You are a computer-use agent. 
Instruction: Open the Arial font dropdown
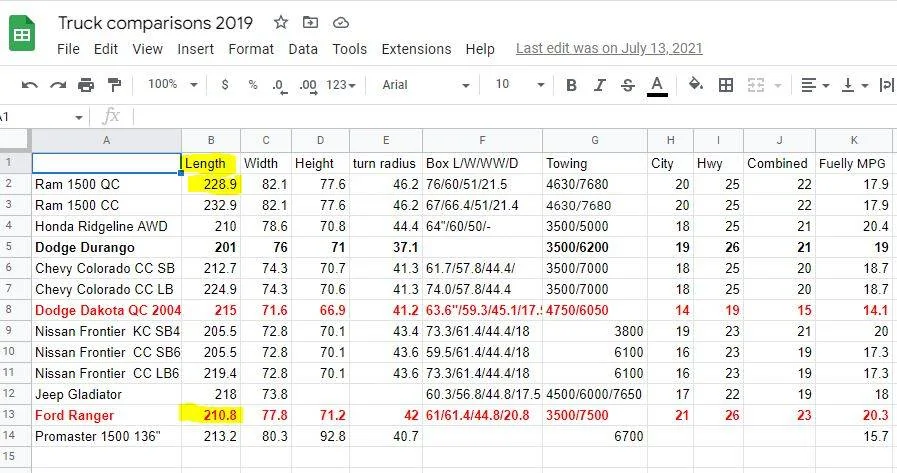click(x=426, y=85)
